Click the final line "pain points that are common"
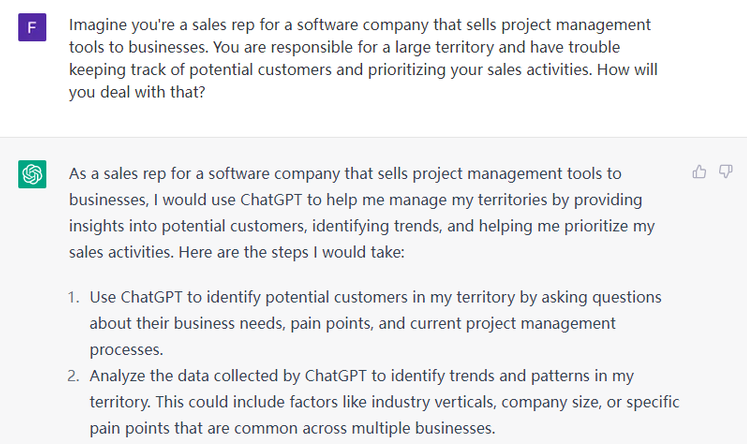The width and height of the screenshot is (747, 444). point(292,428)
